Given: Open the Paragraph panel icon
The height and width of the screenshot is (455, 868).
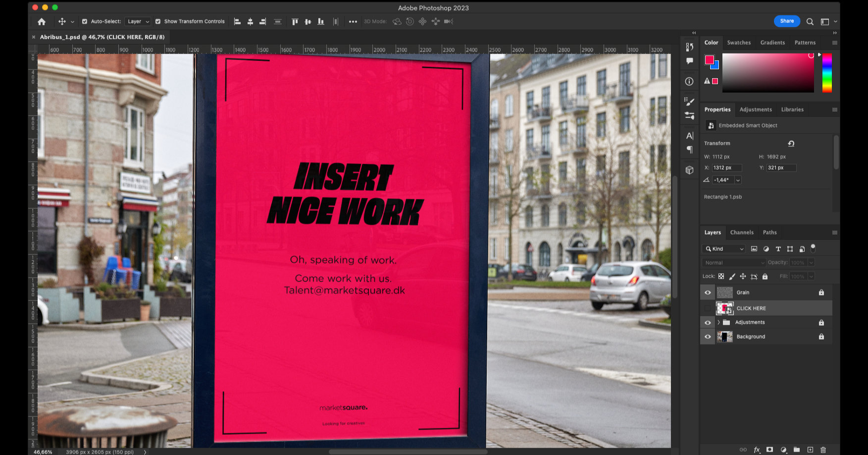Looking at the screenshot, I should tap(689, 150).
